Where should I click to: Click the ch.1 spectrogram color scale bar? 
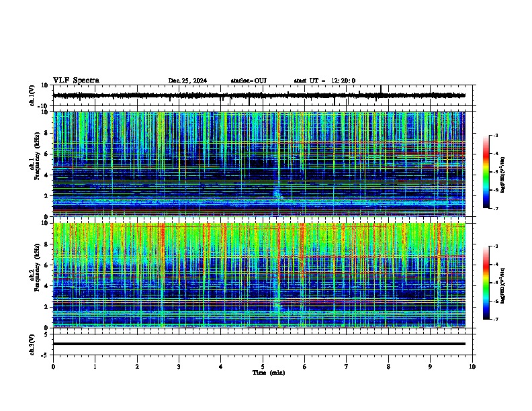pyautogui.click(x=486, y=172)
